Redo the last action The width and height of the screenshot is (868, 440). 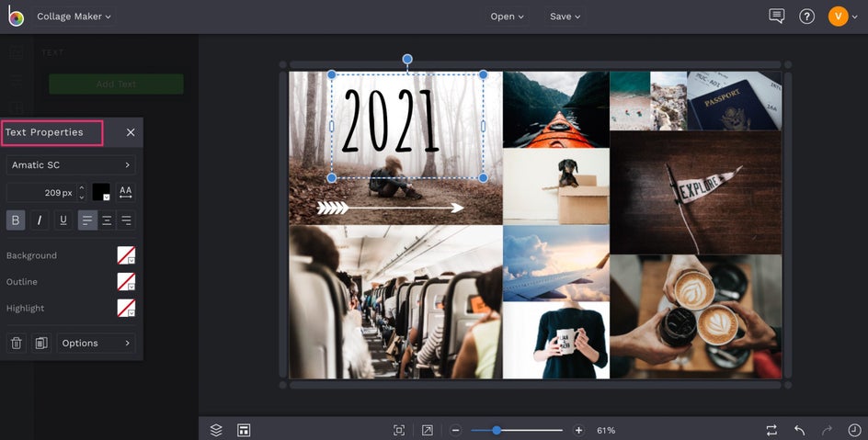coord(827,430)
